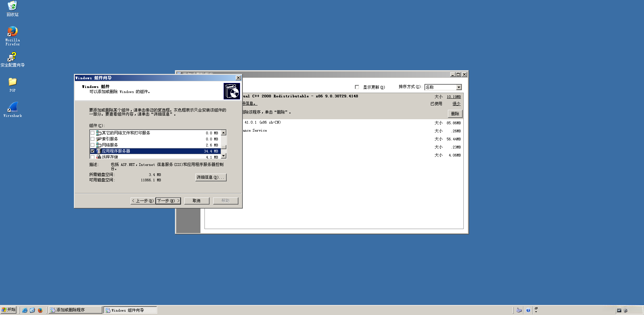Uncheck the 应用程序服务器 checkbox
Viewport: 644px width, 315px height.
(92, 151)
